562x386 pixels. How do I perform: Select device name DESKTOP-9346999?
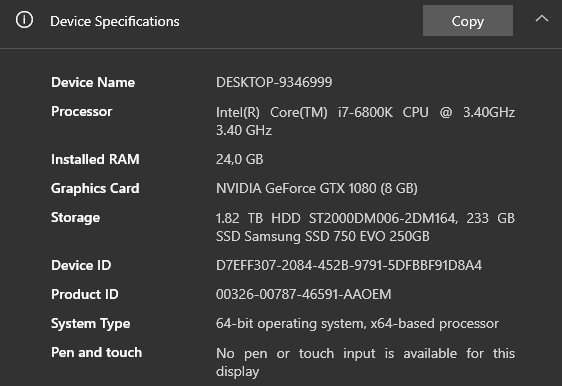click(274, 82)
